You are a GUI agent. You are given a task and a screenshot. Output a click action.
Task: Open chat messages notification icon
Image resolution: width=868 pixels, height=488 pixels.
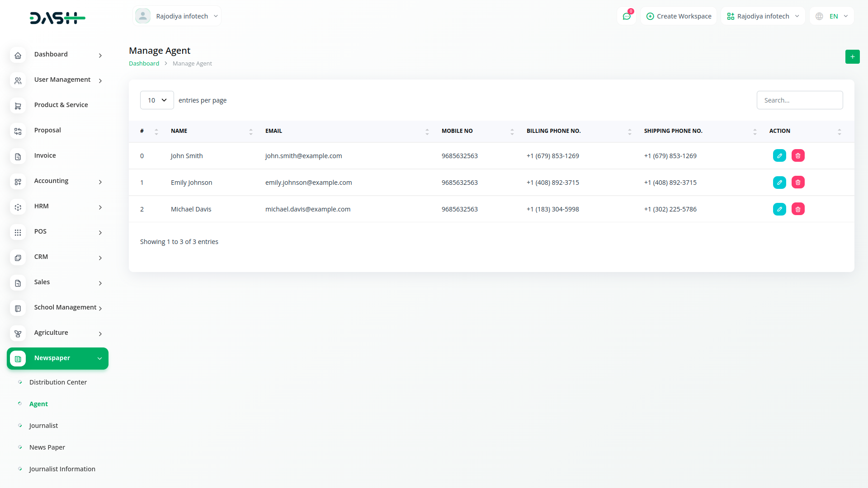pos(627,16)
